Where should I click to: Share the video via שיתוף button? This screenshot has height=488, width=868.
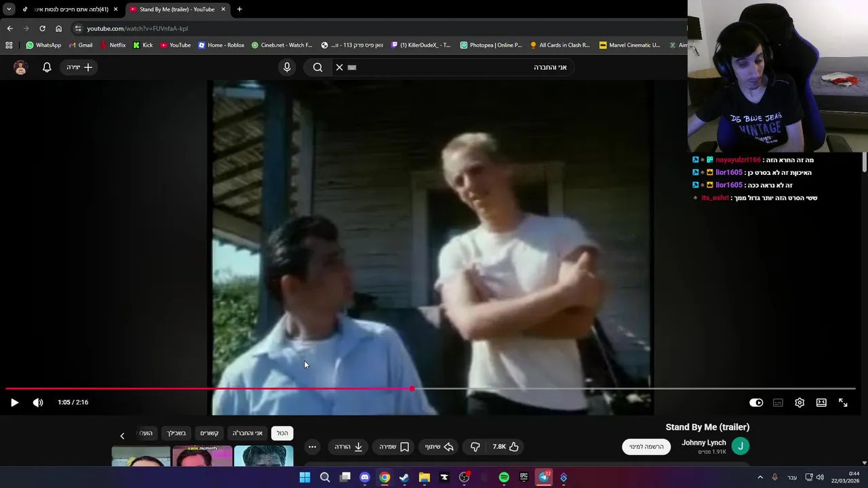[439, 447]
